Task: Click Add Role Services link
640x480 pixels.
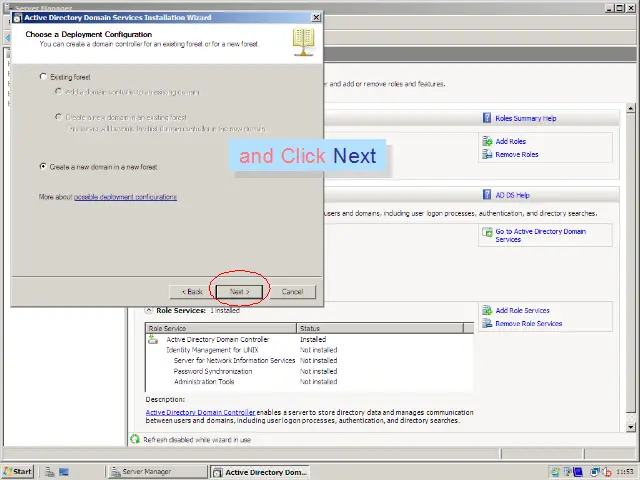Action: (522, 311)
